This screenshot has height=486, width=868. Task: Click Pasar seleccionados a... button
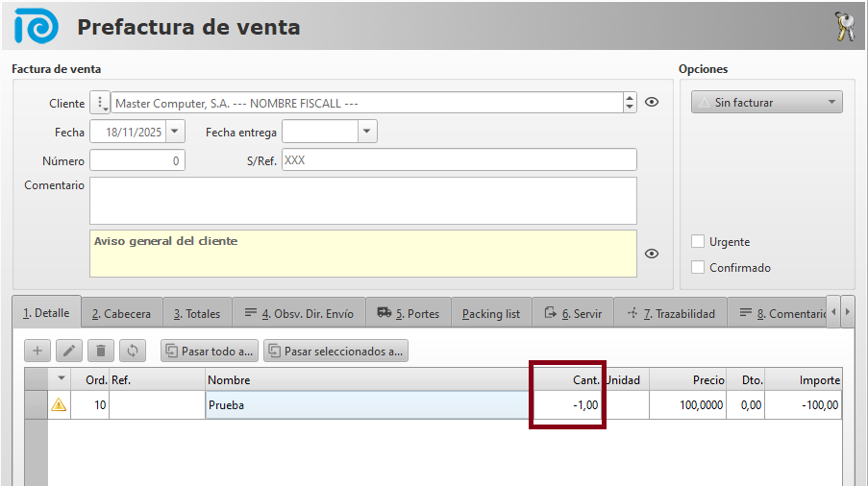335,352
